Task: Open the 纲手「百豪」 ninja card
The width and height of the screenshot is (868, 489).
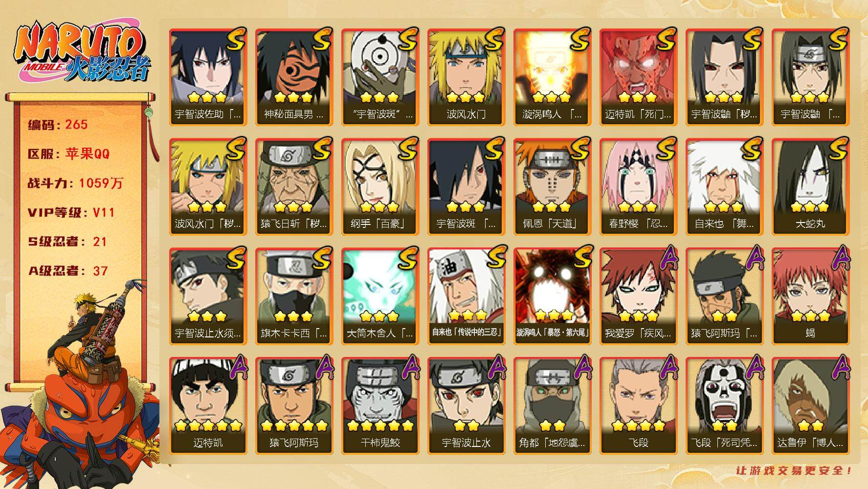Action: (x=380, y=187)
